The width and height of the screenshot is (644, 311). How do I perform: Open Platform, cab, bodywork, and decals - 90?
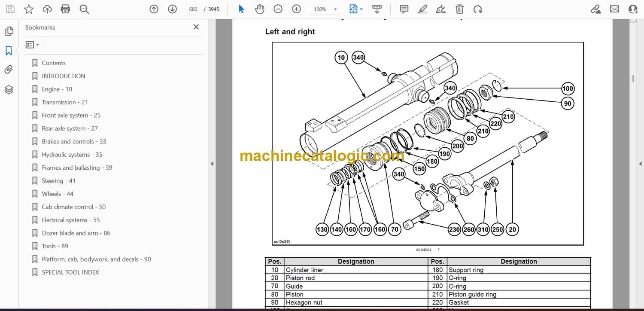(97, 259)
